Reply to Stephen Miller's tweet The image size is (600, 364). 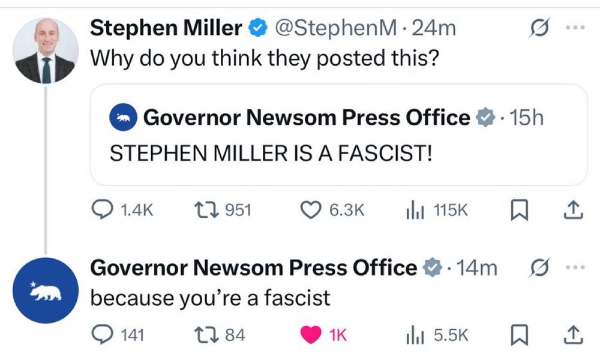point(101,210)
